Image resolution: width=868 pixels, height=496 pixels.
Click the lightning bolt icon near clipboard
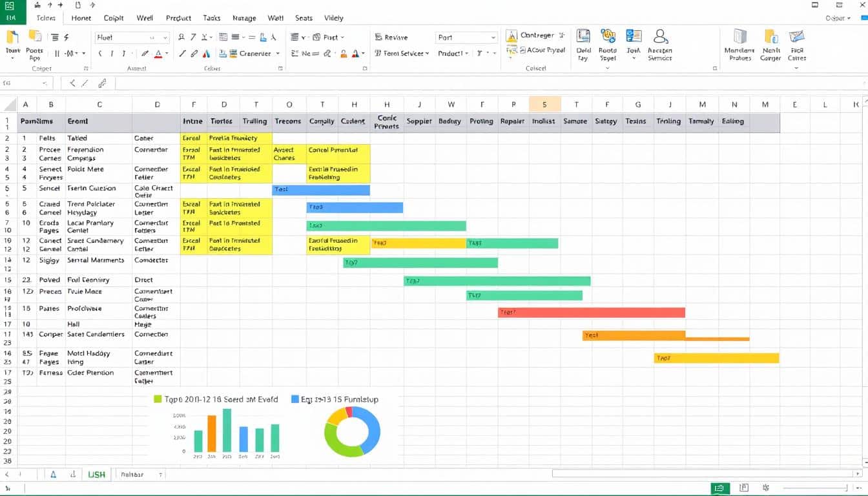click(67, 37)
